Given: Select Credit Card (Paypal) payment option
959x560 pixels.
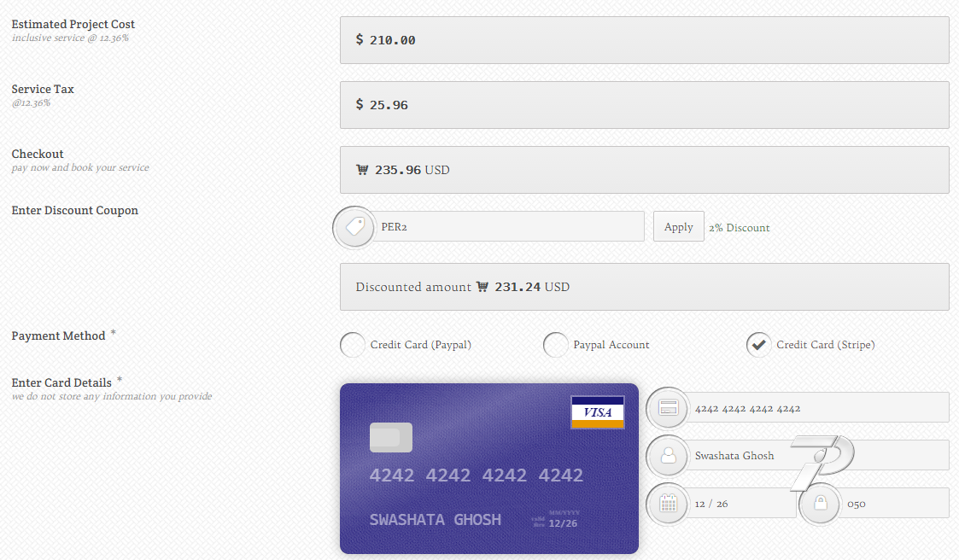Looking at the screenshot, I should 353,345.
